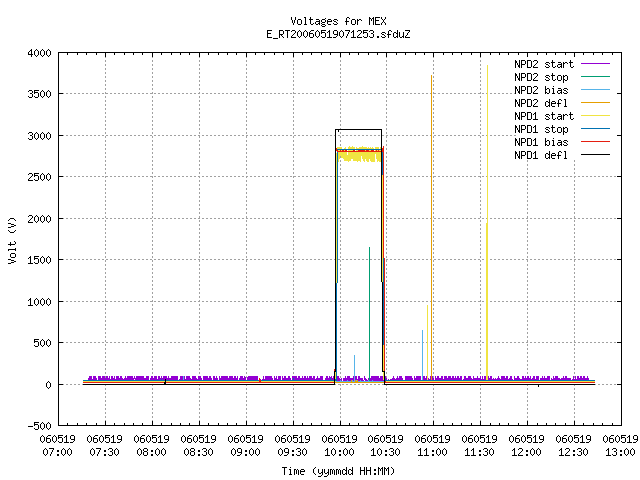The height and width of the screenshot is (480, 640).
Task: Click the 3000 y-axis tick label
Action: [40, 136]
